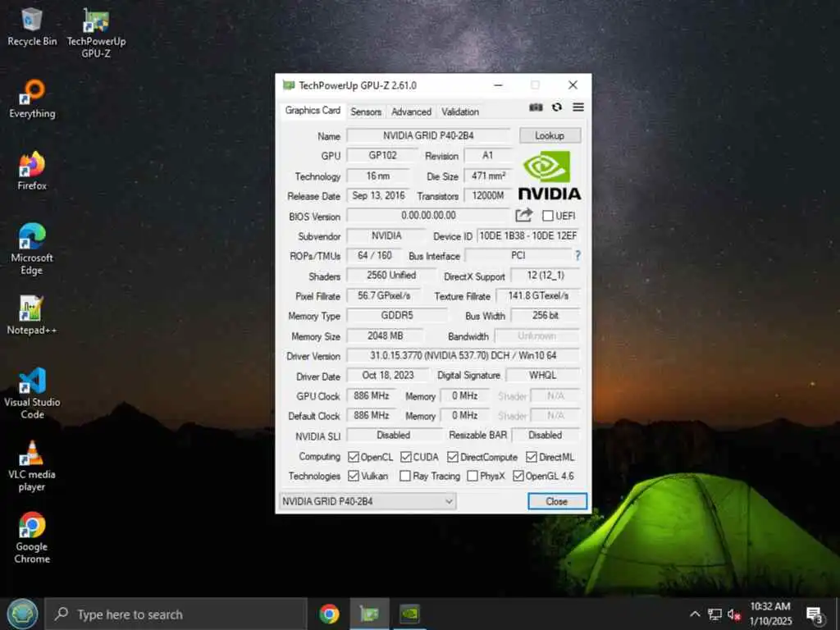Click the Transistors value 12000M
Viewport: 840px width, 630px height.
pos(488,195)
